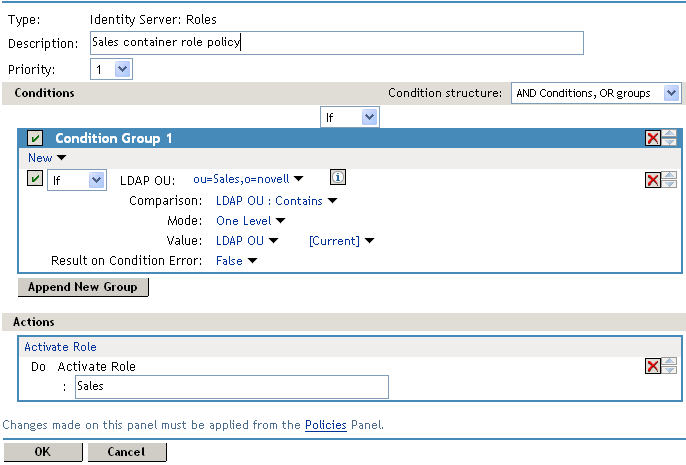Delete the LDAP OU condition row

tap(652, 180)
